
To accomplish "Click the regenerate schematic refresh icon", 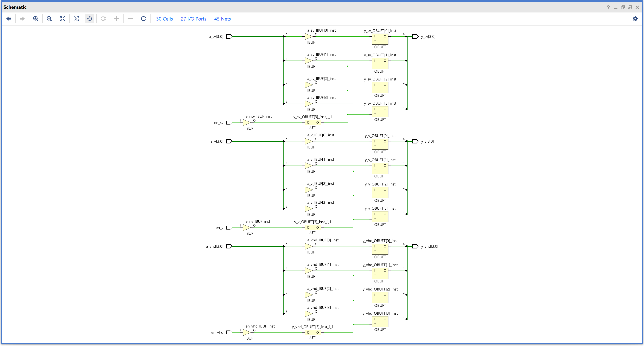I will tap(143, 19).
